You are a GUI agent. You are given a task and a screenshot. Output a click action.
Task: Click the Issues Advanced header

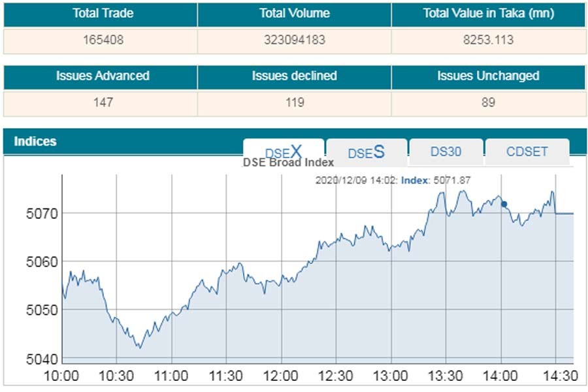pyautogui.click(x=103, y=76)
